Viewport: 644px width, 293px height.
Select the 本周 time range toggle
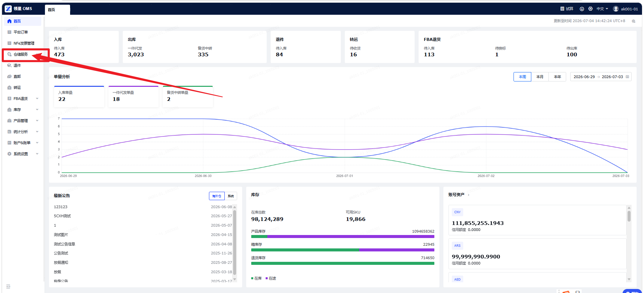(x=522, y=77)
